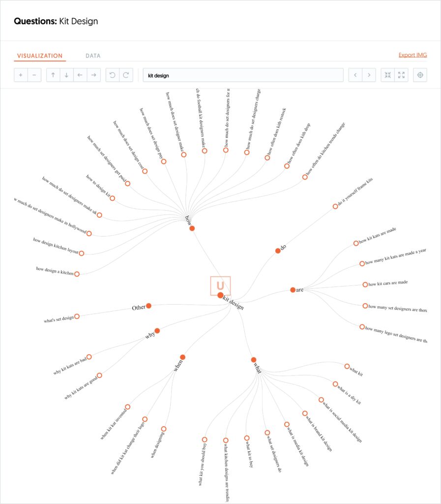
Task: Expand all nodes with expand icon
Action: click(x=401, y=75)
